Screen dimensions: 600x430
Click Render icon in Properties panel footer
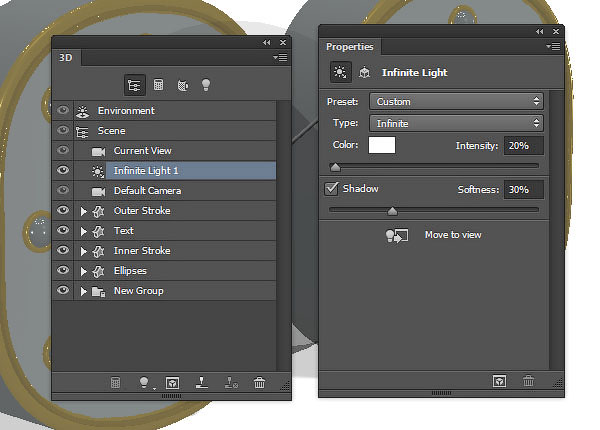click(499, 381)
